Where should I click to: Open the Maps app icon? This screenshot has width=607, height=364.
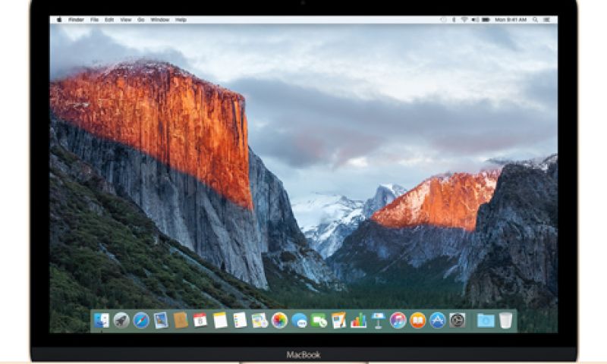point(259,320)
